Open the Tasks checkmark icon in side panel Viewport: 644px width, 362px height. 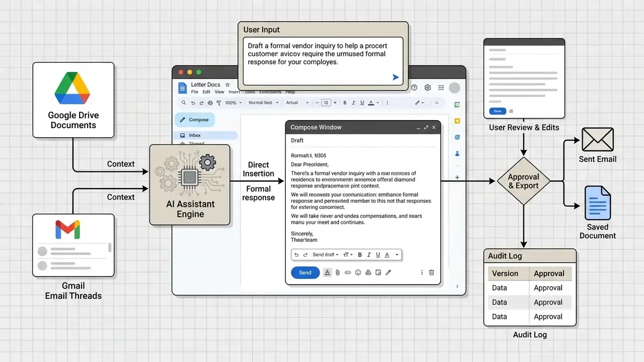457,137
